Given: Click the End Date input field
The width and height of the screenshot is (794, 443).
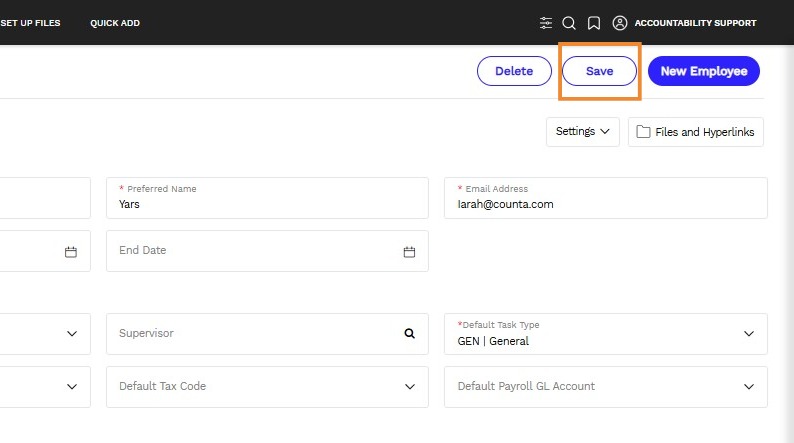Looking at the screenshot, I should click(267, 251).
